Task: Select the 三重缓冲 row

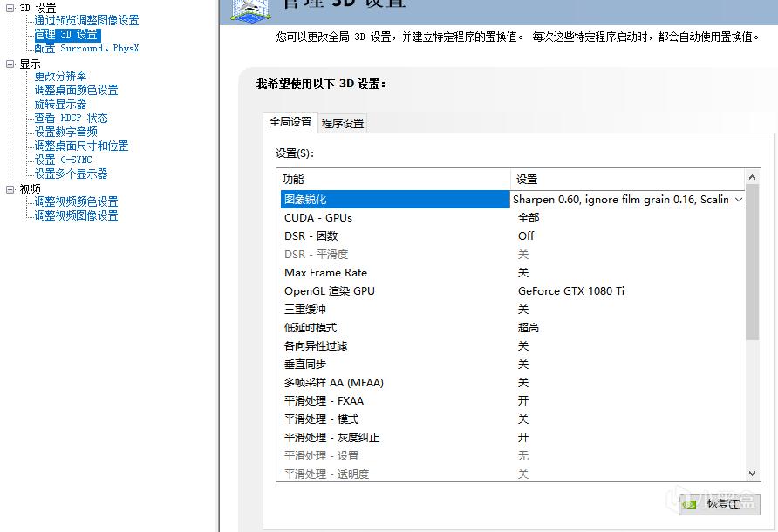Action: coord(513,310)
